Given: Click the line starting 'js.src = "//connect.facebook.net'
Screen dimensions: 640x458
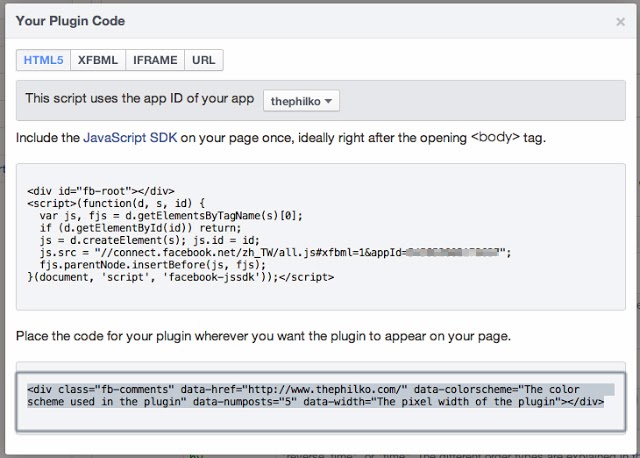Looking at the screenshot, I should [275, 252].
